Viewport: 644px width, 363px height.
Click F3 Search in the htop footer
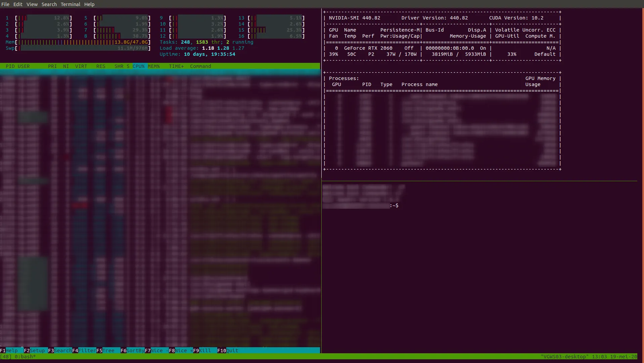[x=60, y=351]
